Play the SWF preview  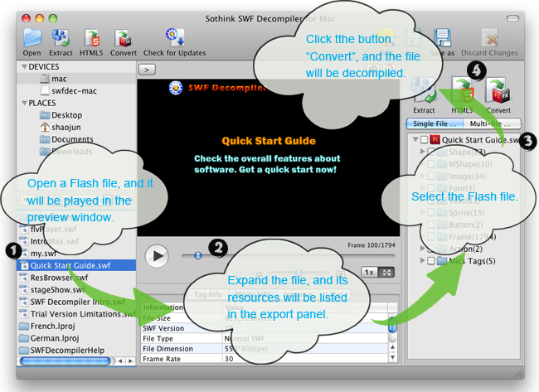[x=157, y=255]
